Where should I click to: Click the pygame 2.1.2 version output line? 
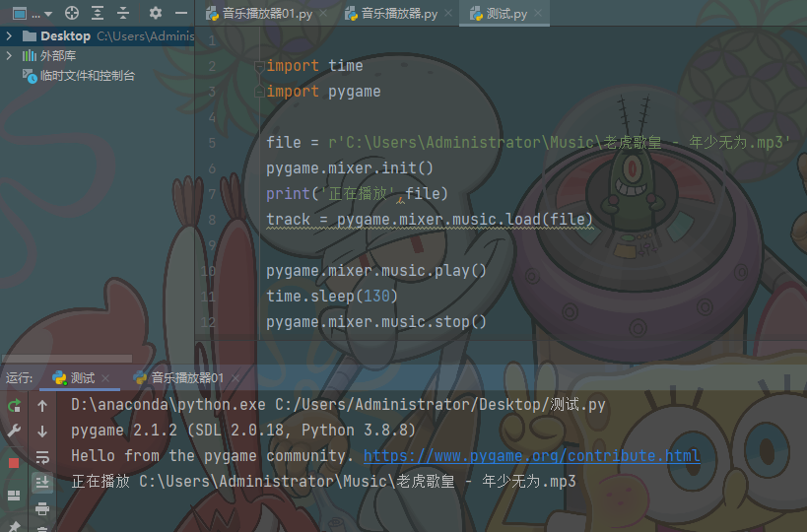coord(243,431)
